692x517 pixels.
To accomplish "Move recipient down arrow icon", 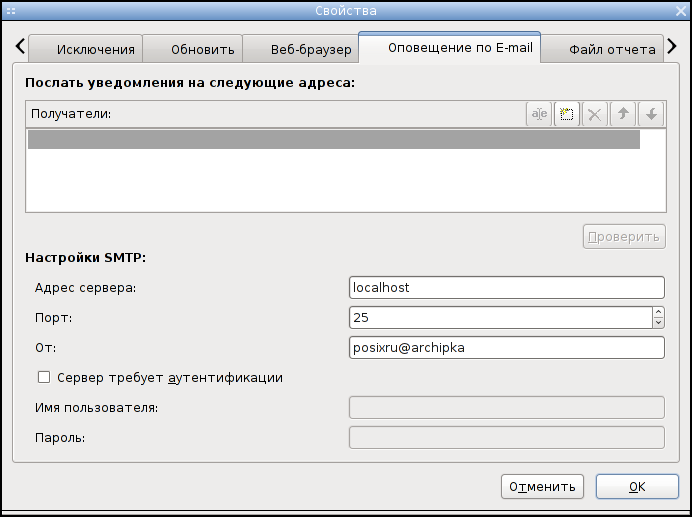I will point(651,114).
